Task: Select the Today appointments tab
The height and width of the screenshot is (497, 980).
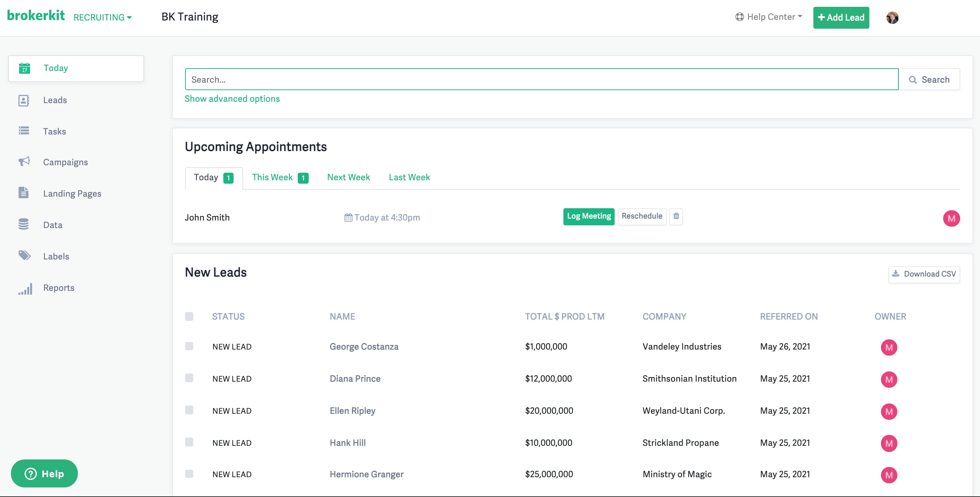Action: pyautogui.click(x=214, y=177)
